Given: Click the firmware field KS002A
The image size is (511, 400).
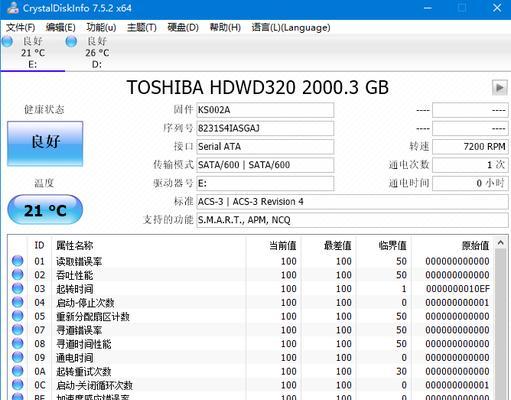Looking at the screenshot, I should pyautogui.click(x=265, y=110).
